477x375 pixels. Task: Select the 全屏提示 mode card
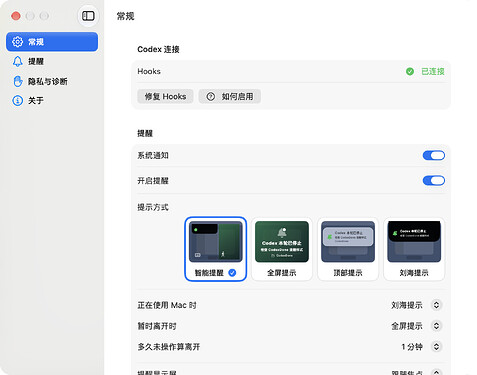point(282,249)
